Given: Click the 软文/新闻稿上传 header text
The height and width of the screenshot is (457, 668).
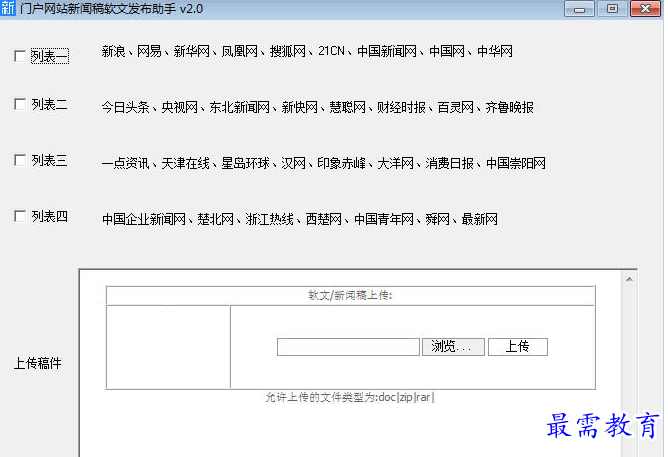Looking at the screenshot, I should point(350,295).
